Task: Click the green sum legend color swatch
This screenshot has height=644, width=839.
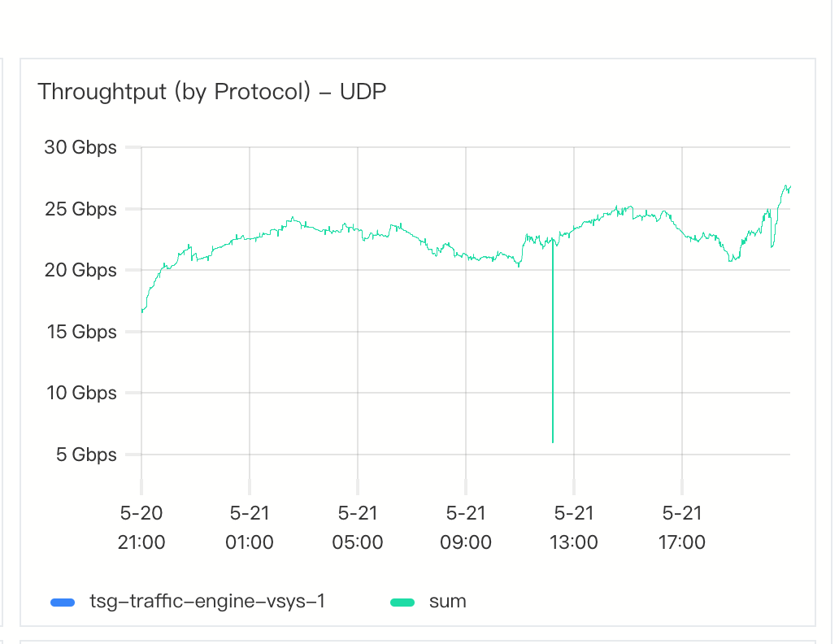Action: pos(402,603)
